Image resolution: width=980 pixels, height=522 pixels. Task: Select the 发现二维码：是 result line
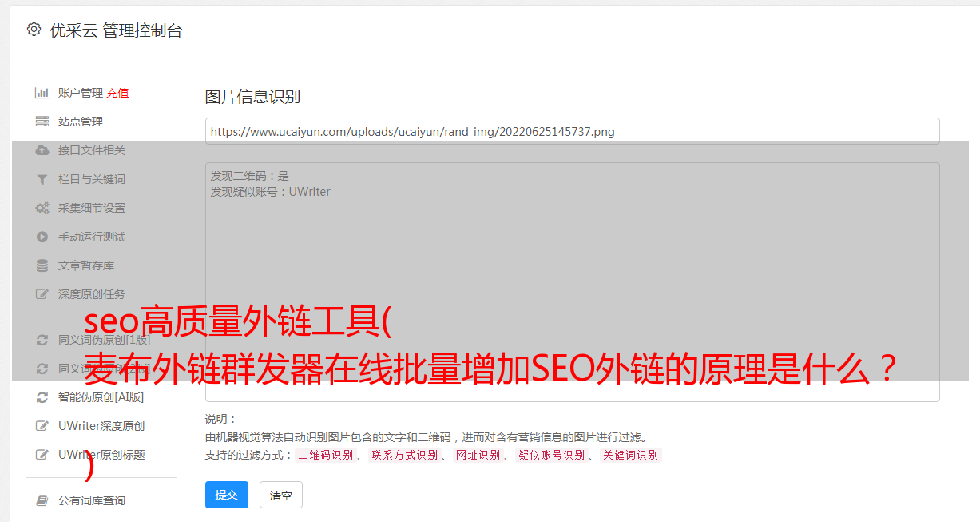click(x=250, y=176)
